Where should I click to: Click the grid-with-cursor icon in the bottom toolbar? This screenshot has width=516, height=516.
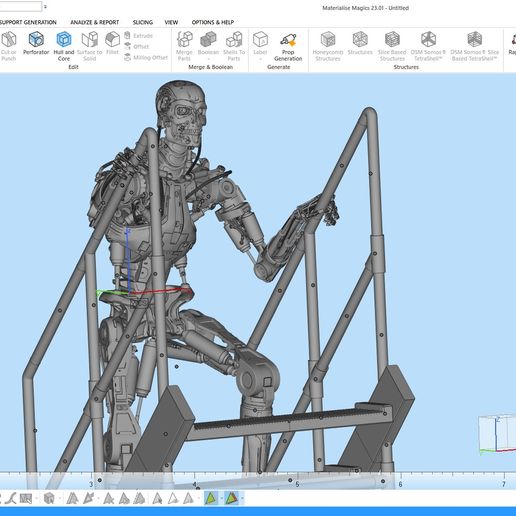(26, 499)
